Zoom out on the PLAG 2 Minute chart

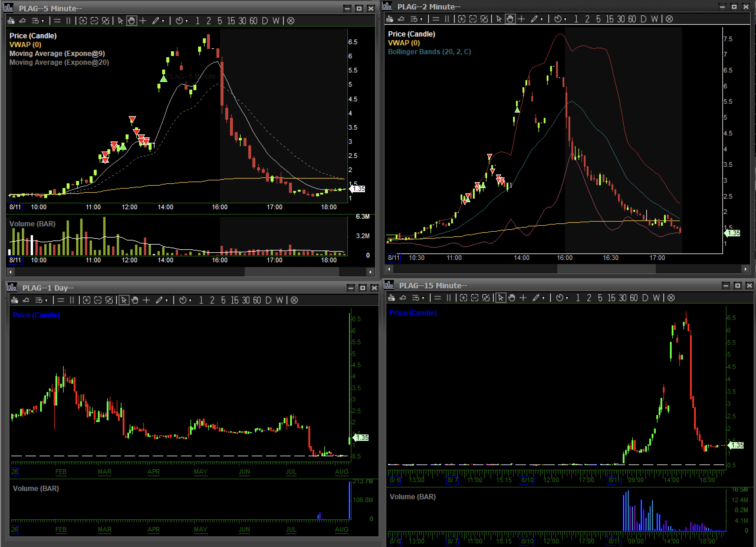coord(473,19)
